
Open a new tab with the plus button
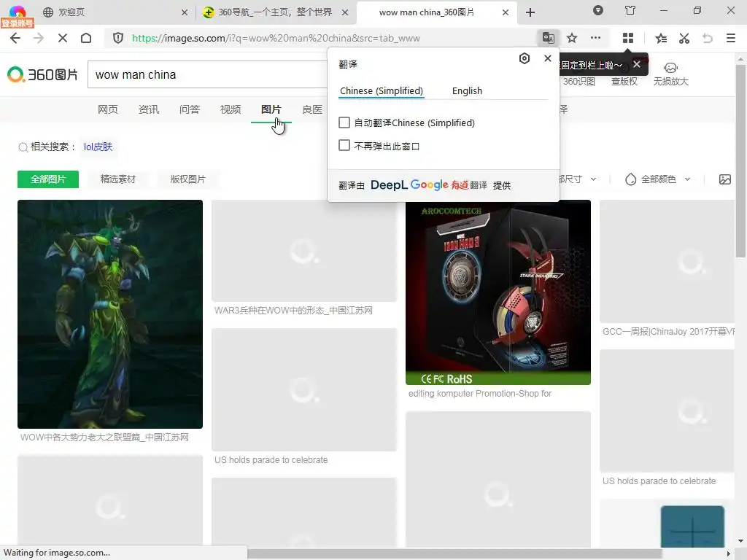(x=530, y=12)
